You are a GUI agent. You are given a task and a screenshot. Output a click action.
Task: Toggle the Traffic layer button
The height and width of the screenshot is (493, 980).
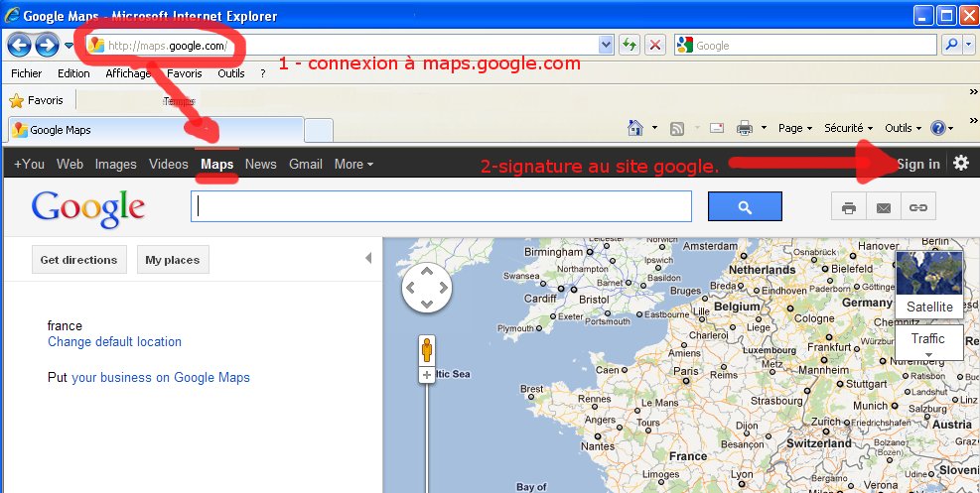pyautogui.click(x=928, y=342)
